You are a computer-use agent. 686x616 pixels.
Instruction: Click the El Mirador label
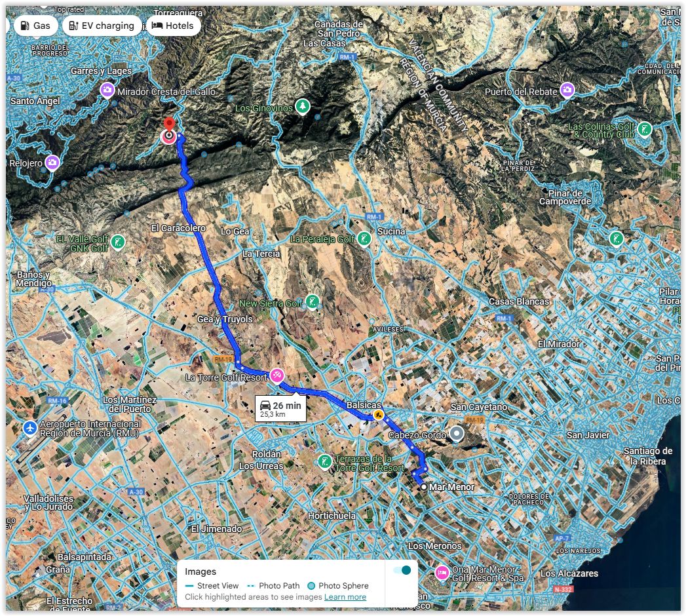559,344
